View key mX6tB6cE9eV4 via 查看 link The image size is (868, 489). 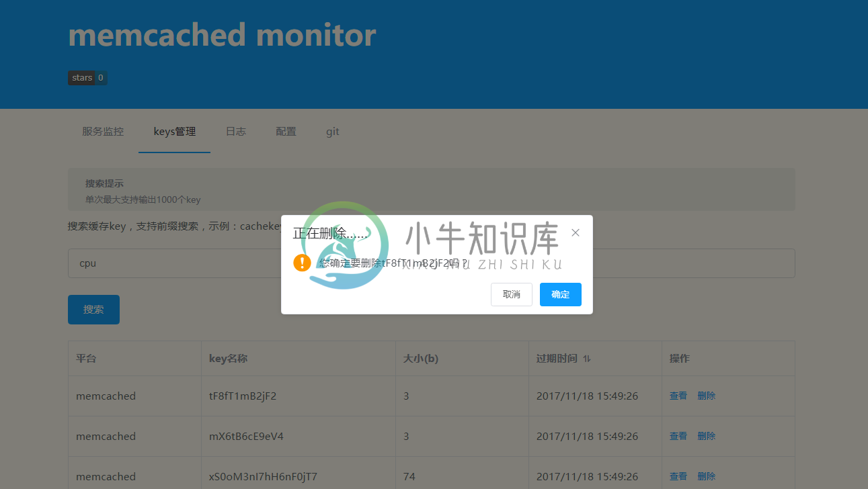[x=678, y=437]
